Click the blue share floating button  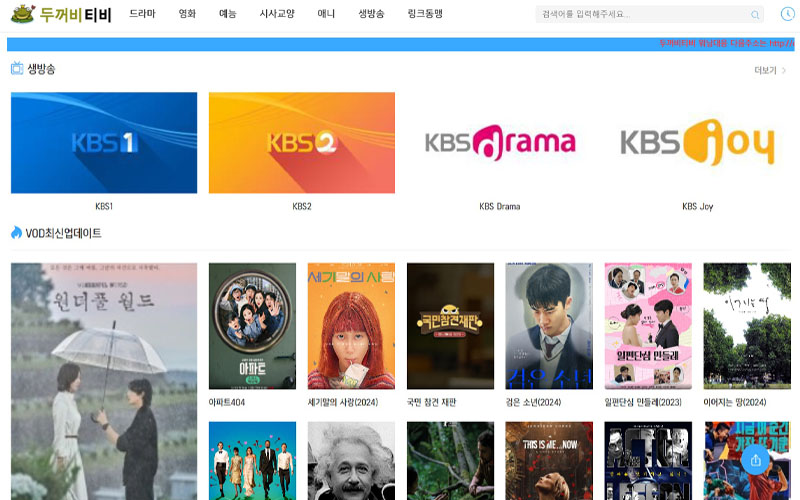(756, 460)
